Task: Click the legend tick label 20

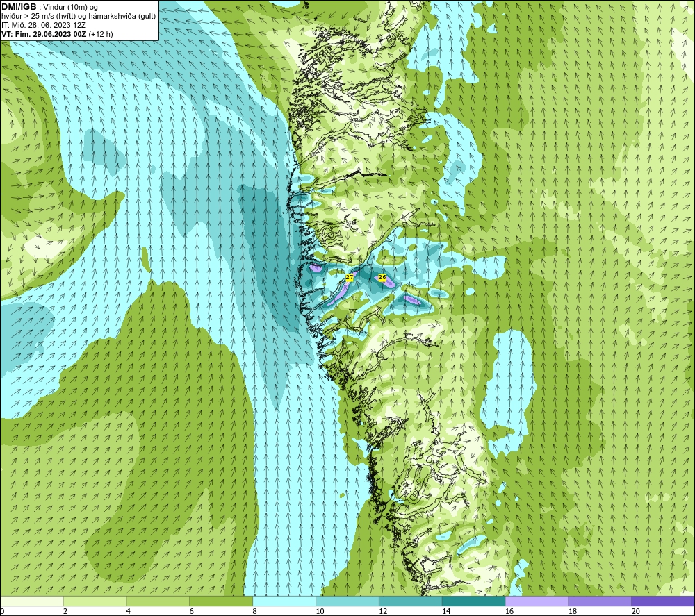Action: (x=636, y=612)
